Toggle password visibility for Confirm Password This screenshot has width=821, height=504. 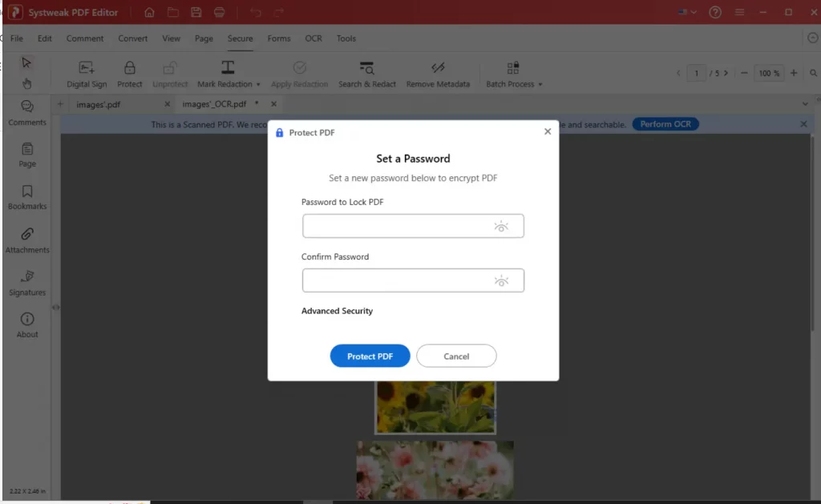tap(502, 280)
